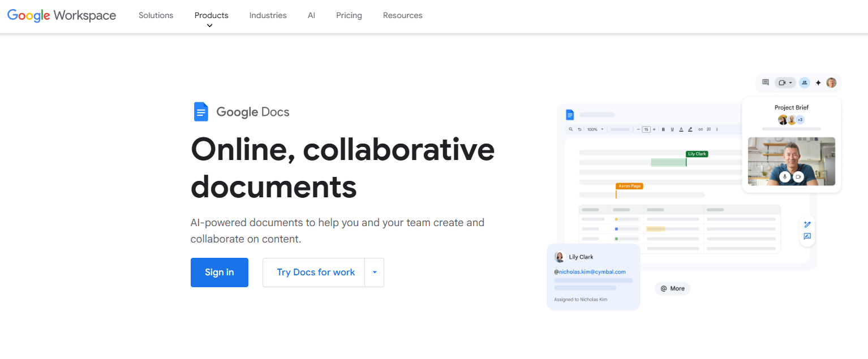This screenshot has height=359, width=868.
Task: Click the orange Aaron Page cursor label
Action: coord(629,186)
